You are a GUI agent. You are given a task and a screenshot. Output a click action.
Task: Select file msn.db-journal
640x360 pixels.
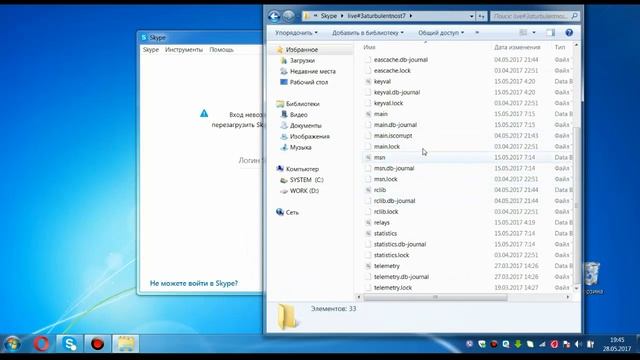click(394, 168)
